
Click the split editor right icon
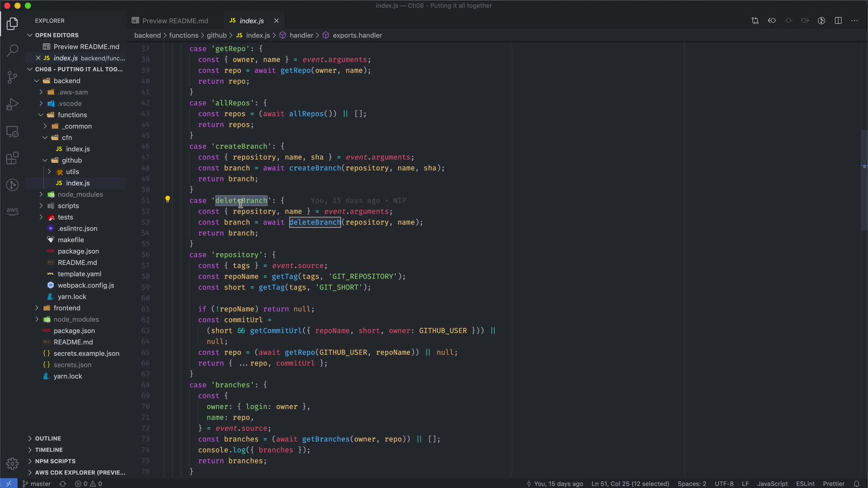pos(838,21)
